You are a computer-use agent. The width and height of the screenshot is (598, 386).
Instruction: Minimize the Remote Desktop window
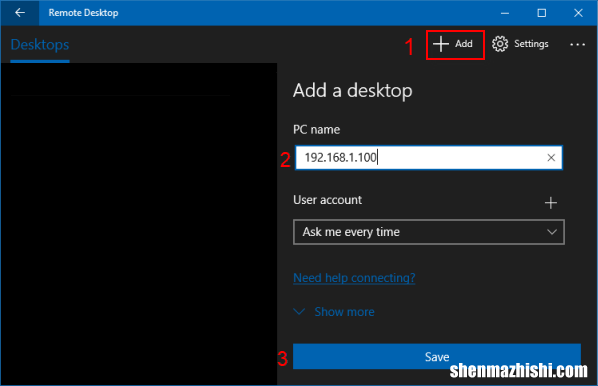point(505,13)
